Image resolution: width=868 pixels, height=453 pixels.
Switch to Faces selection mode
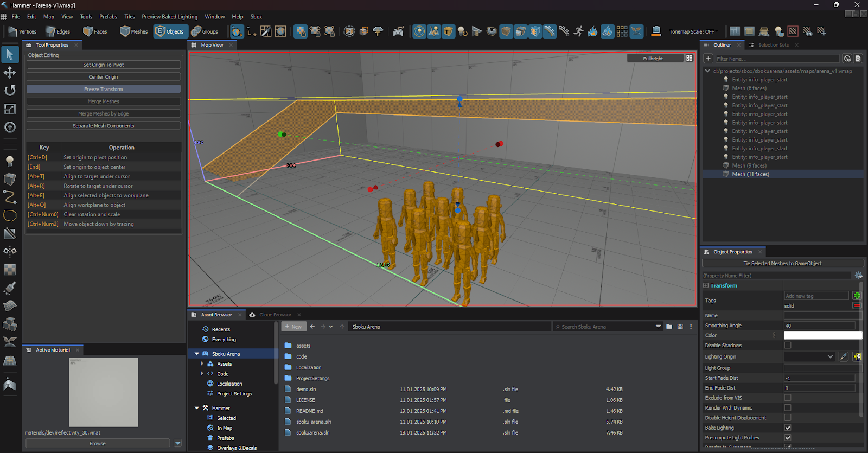tap(95, 31)
